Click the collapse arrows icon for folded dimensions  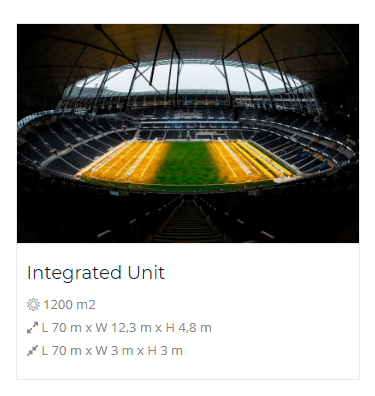click(32, 351)
